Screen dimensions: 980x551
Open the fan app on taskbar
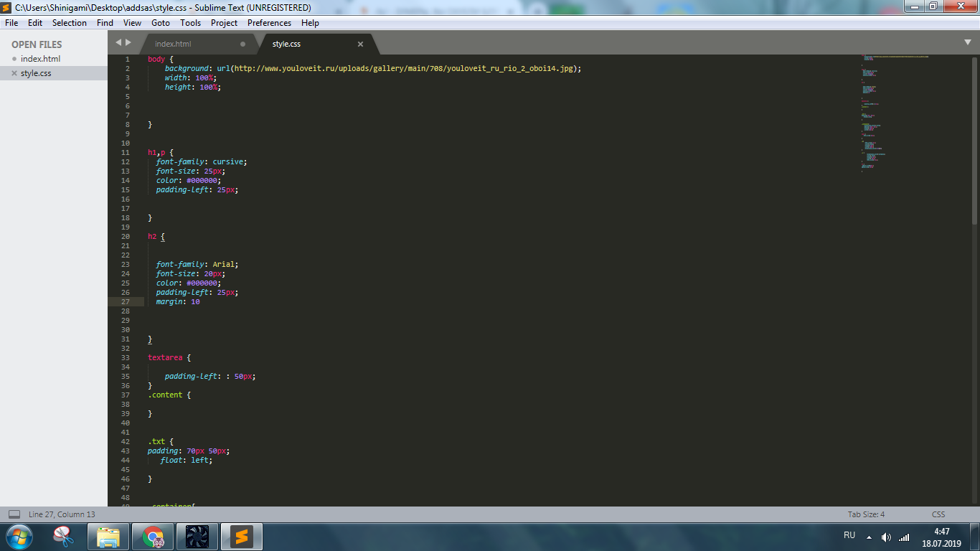click(197, 536)
